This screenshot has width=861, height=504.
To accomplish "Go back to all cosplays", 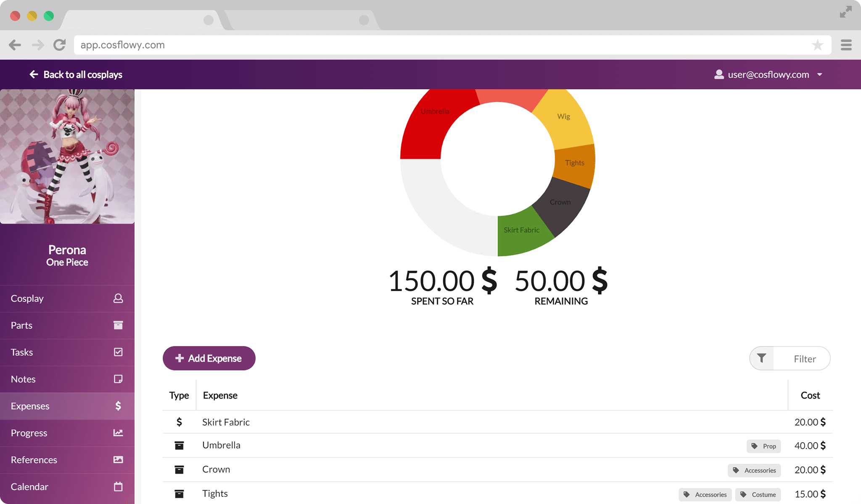I will coord(76,75).
